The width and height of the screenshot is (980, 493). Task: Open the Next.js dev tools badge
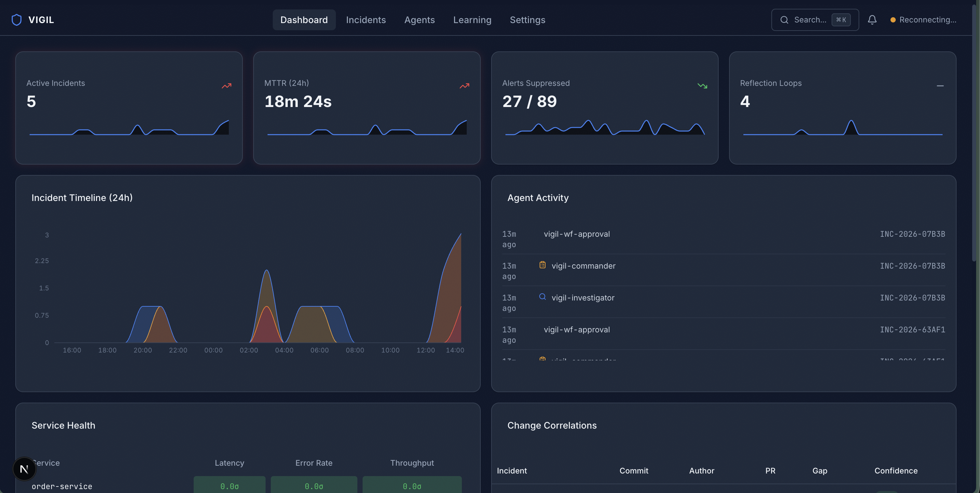[x=24, y=469]
